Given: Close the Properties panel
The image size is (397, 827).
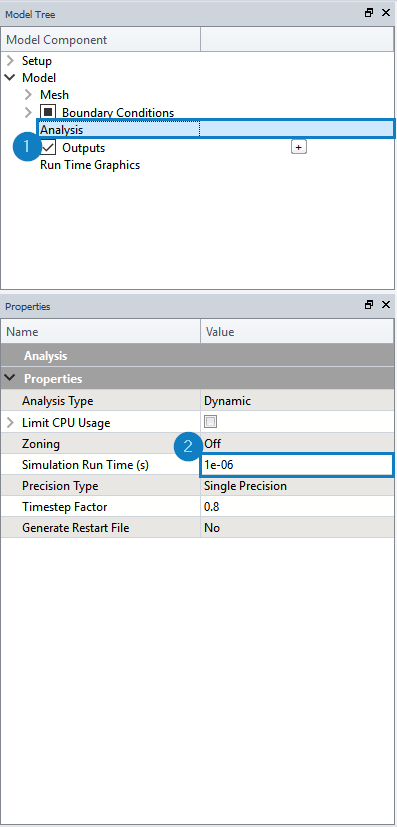Looking at the screenshot, I should [385, 305].
